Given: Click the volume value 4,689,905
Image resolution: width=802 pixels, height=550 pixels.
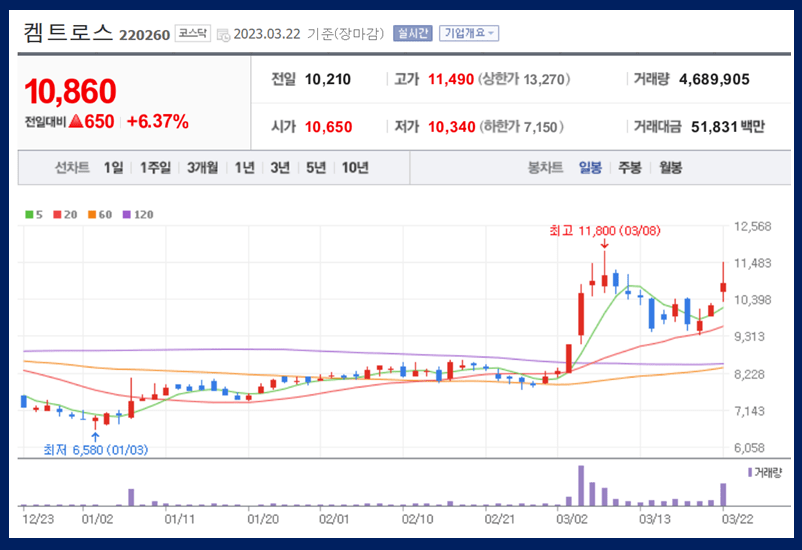Looking at the screenshot, I should coord(714,79).
